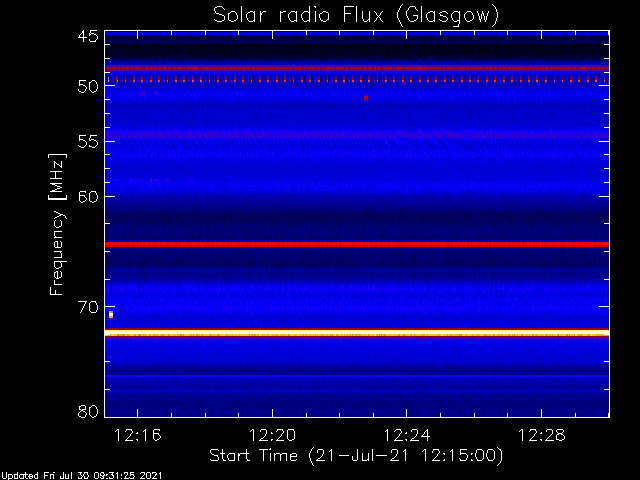Click the '12:20' time tick label
640x480 pixels.
click(x=272, y=435)
